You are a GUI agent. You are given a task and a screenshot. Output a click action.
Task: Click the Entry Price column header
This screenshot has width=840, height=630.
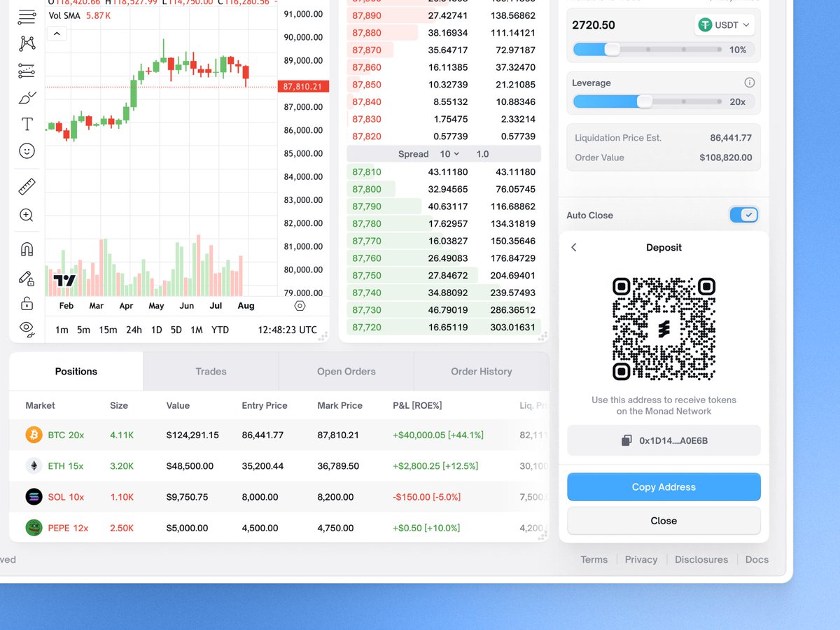point(265,405)
